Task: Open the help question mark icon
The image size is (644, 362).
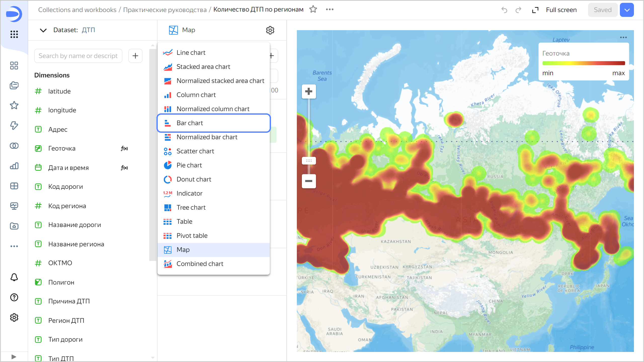Action: tap(14, 297)
